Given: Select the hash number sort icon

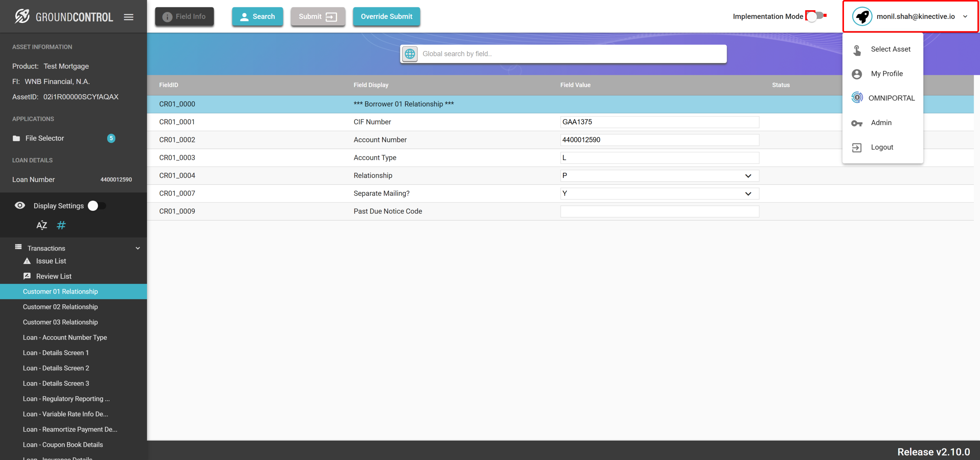Looking at the screenshot, I should (61, 225).
